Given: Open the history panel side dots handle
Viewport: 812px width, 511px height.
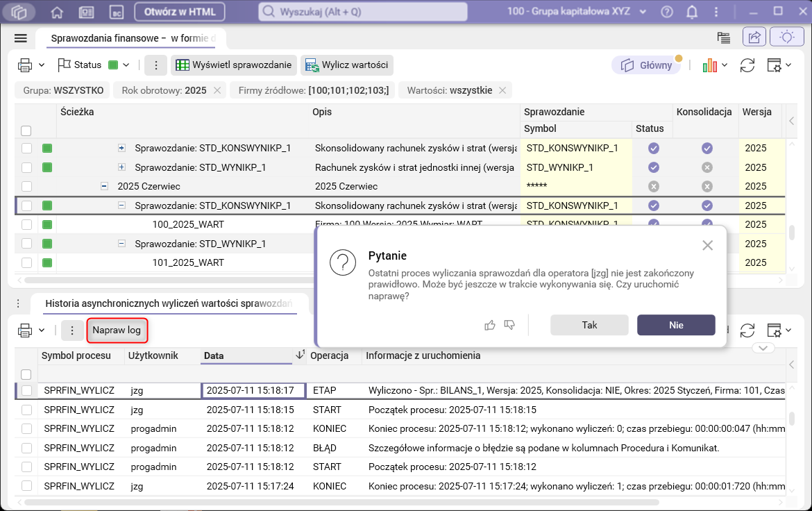Looking at the screenshot, I should click(x=18, y=303).
